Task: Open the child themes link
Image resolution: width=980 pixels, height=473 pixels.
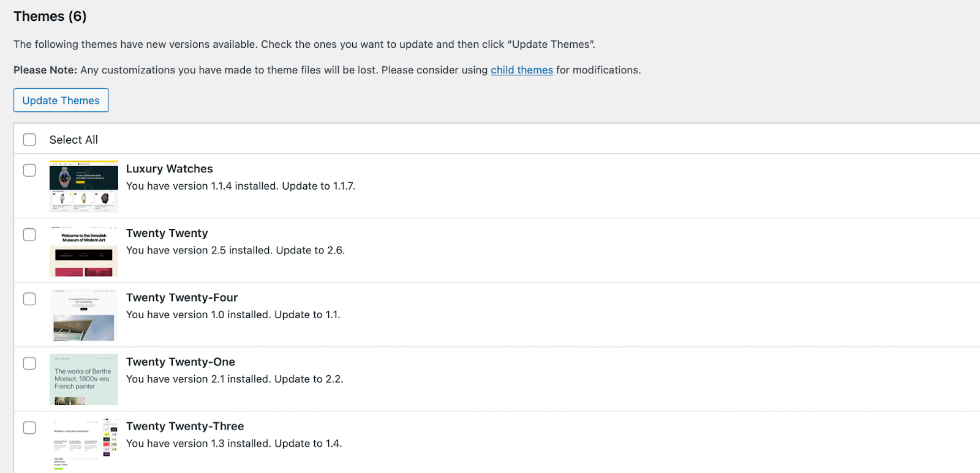Action: [521, 70]
